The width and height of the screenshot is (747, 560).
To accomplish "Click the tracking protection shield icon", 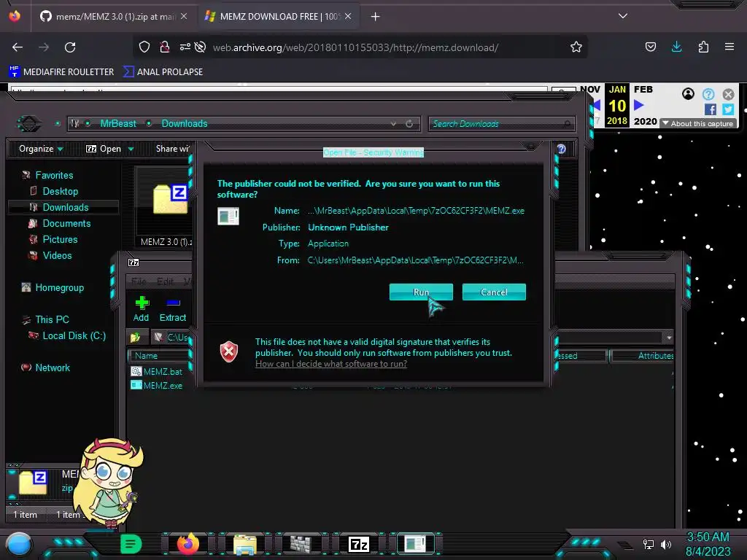I will pos(144,47).
